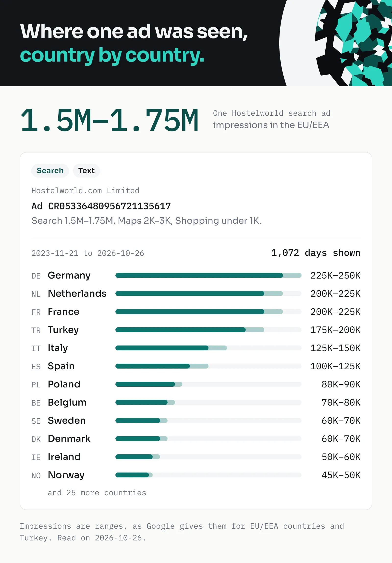Click Netherlands' 200K–225K value

point(335,294)
